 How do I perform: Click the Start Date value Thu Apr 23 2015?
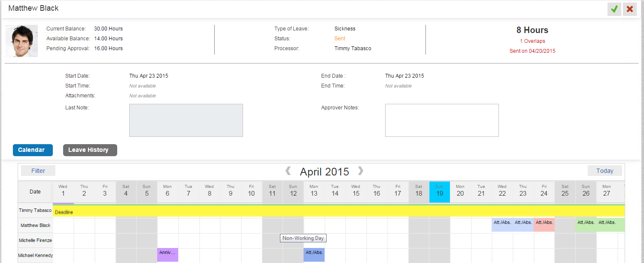[149, 76]
